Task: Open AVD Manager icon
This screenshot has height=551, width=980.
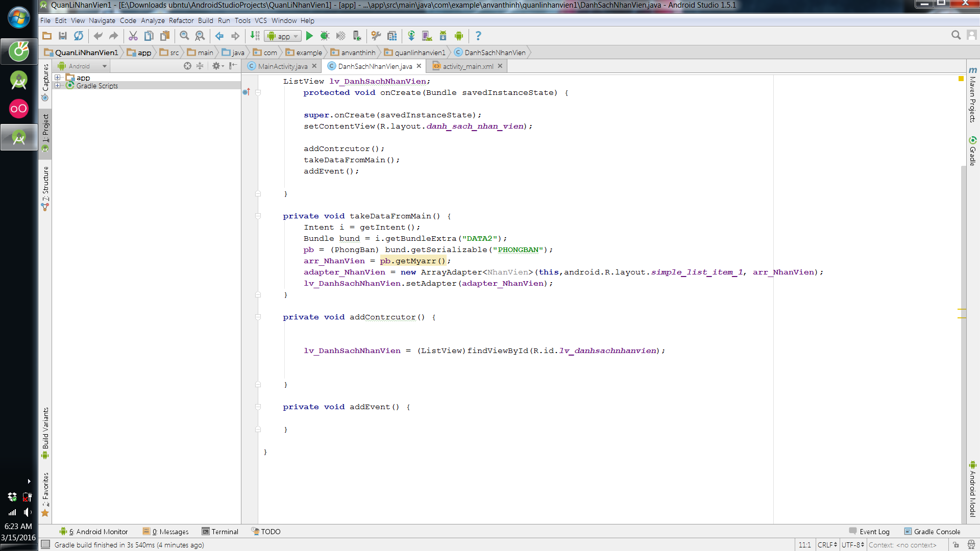Action: click(x=427, y=36)
